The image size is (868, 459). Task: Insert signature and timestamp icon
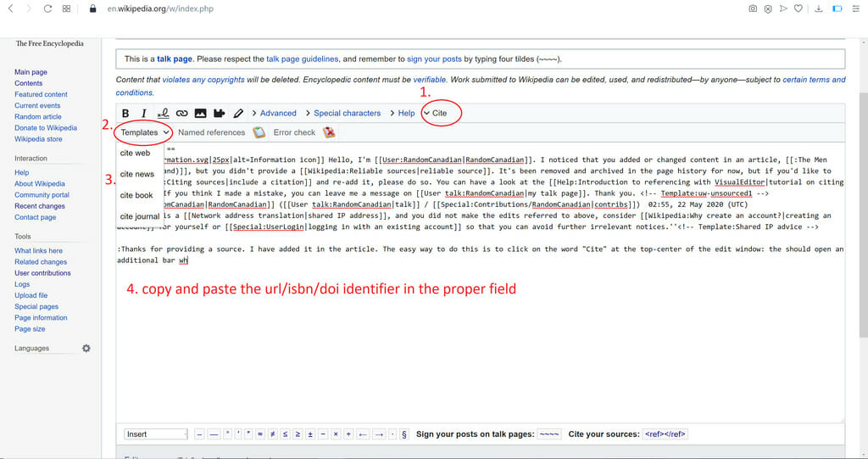(x=162, y=114)
